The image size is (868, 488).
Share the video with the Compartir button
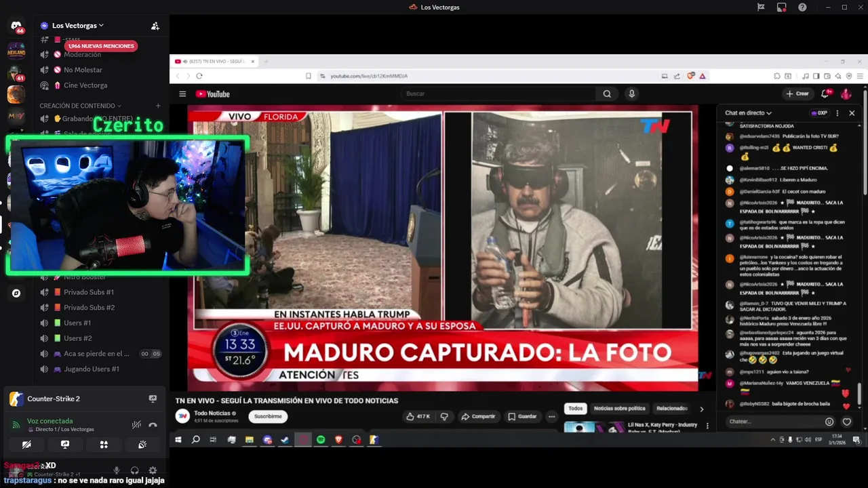478,416
